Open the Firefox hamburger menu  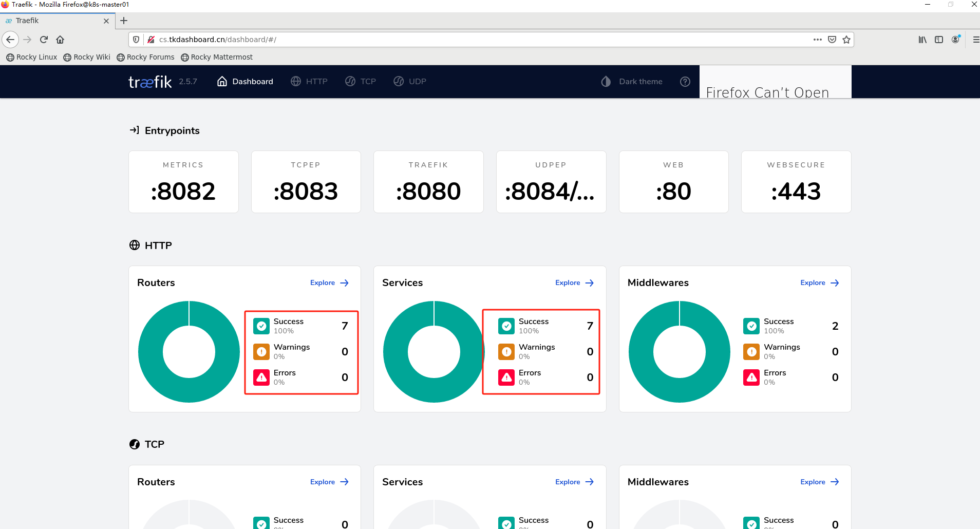click(976, 40)
